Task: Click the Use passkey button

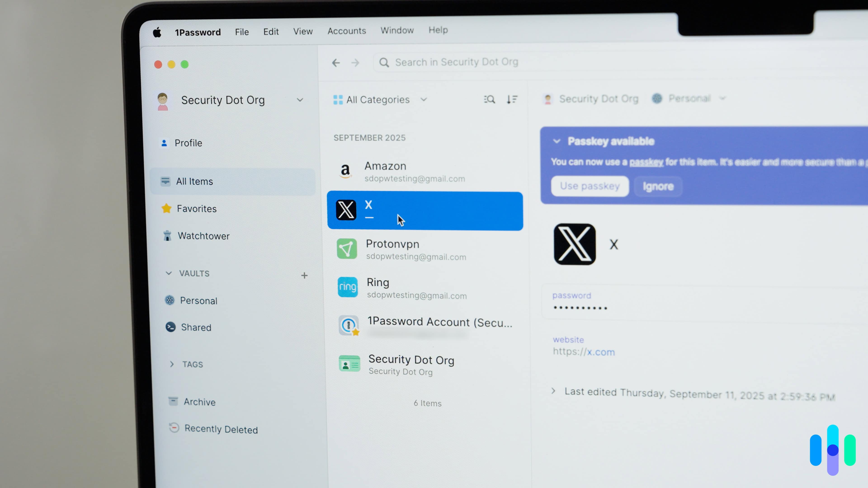Action: [x=590, y=186]
